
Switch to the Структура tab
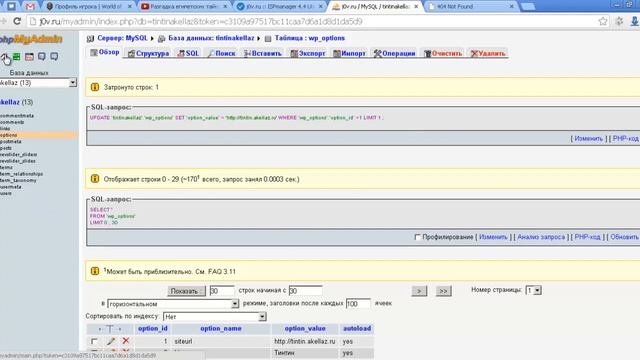(148, 53)
